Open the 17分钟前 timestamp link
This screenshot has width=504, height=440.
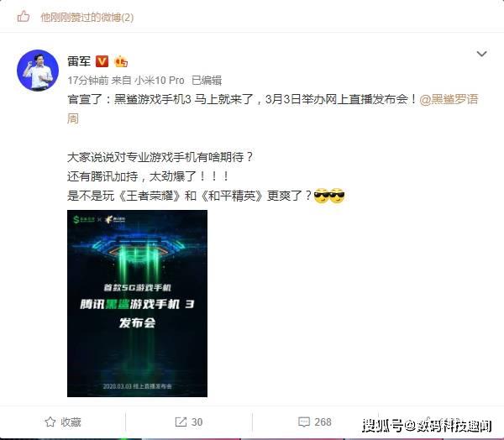click(x=87, y=80)
